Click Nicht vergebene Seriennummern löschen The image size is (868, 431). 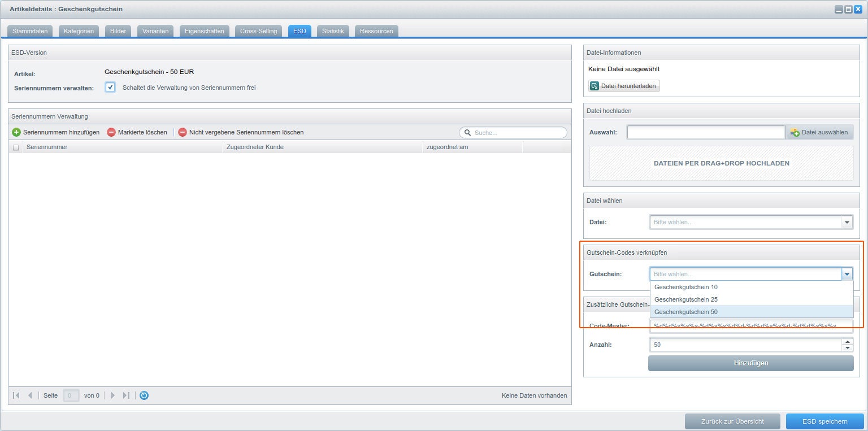(241, 132)
